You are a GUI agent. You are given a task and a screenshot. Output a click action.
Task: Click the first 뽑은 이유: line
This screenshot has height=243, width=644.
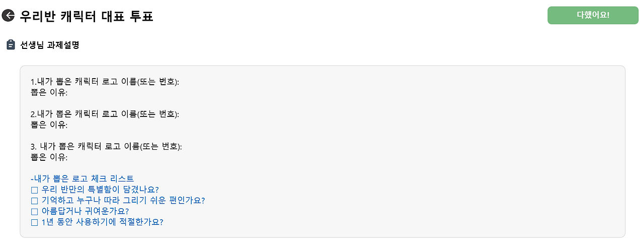49,92
